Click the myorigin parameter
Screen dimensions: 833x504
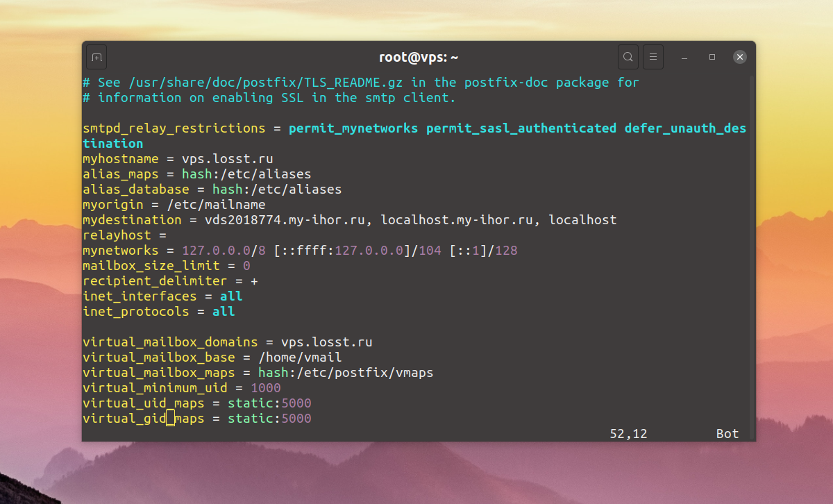point(113,205)
